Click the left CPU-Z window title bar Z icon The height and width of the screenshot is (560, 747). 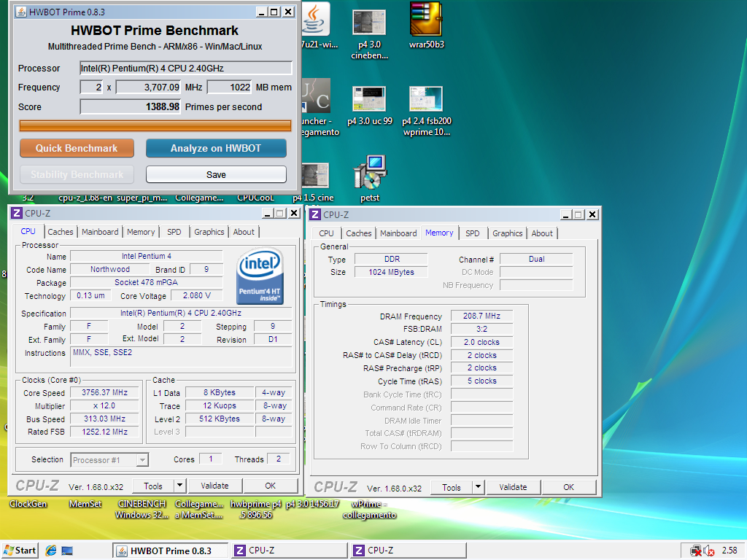[17, 214]
